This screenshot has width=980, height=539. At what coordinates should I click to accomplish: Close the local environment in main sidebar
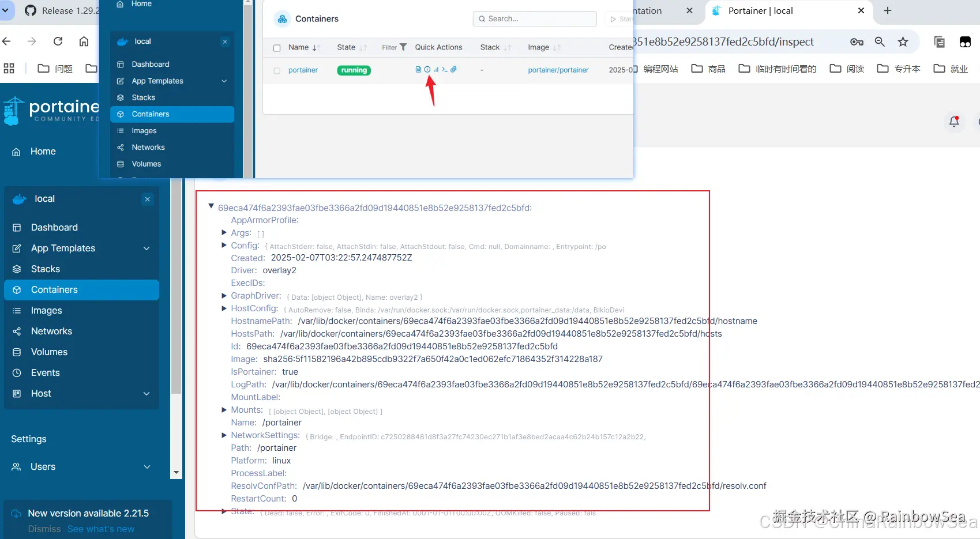148,199
